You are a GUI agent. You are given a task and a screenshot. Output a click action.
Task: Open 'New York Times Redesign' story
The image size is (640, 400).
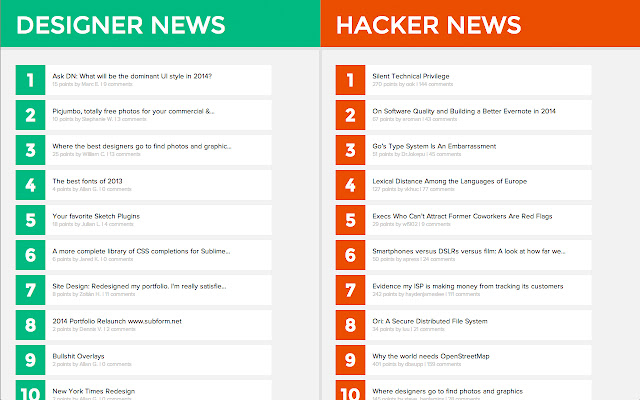93,390
